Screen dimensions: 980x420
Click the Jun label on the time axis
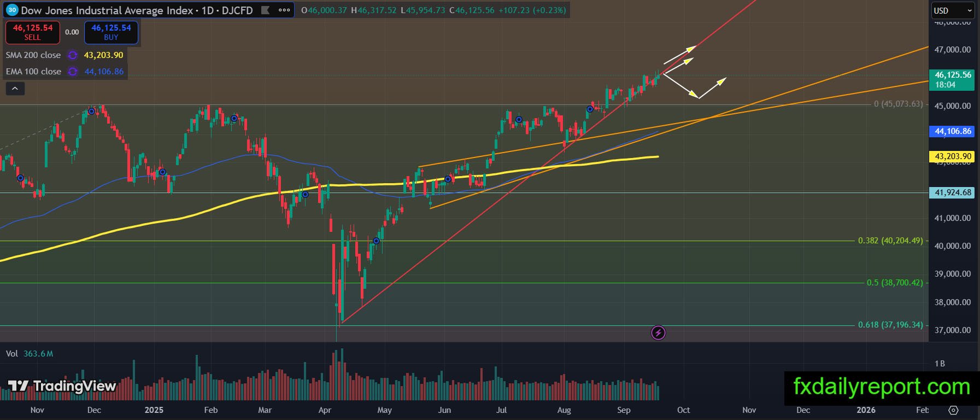tap(444, 410)
